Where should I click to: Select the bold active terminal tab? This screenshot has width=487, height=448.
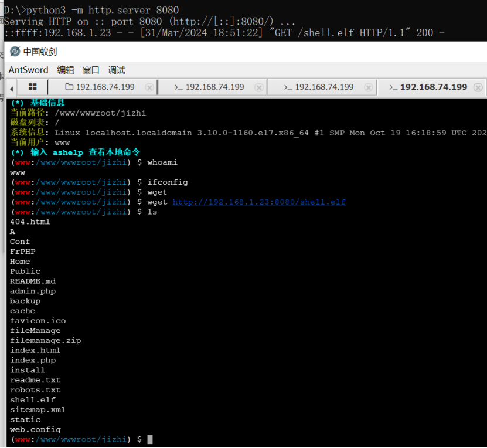pos(432,87)
